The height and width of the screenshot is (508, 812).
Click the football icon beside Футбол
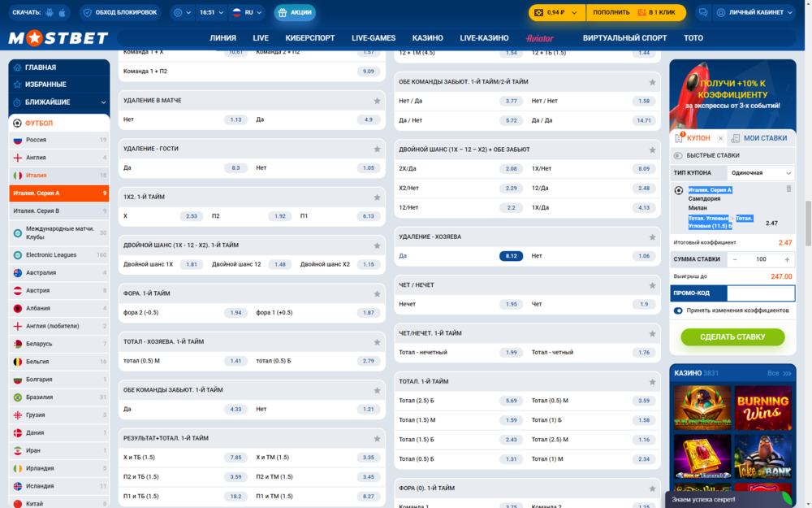[17, 124]
